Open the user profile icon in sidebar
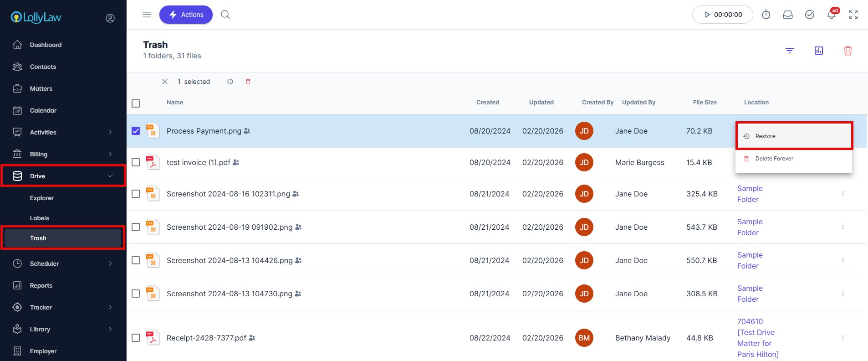This screenshot has width=868, height=361. (110, 18)
